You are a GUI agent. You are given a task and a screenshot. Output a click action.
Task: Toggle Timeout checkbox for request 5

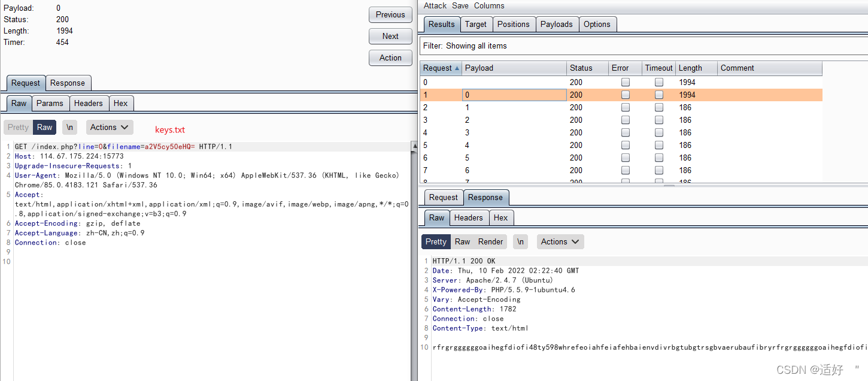(659, 145)
